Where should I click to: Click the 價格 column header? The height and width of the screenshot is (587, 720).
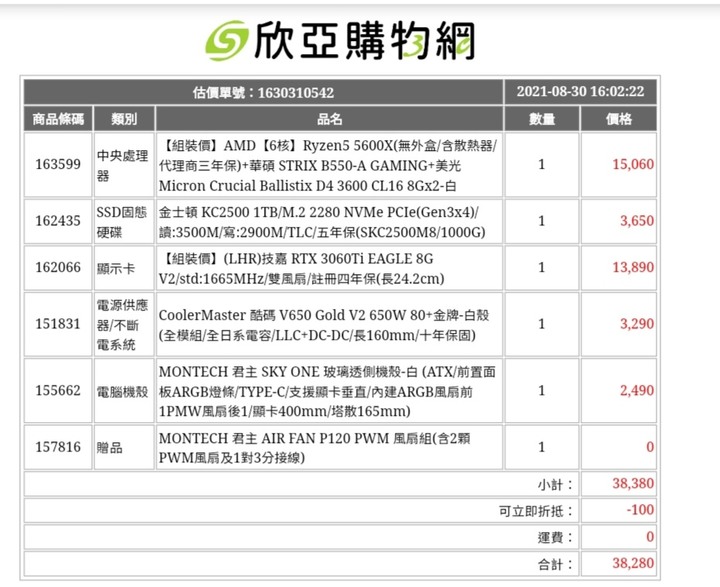pyautogui.click(x=619, y=119)
